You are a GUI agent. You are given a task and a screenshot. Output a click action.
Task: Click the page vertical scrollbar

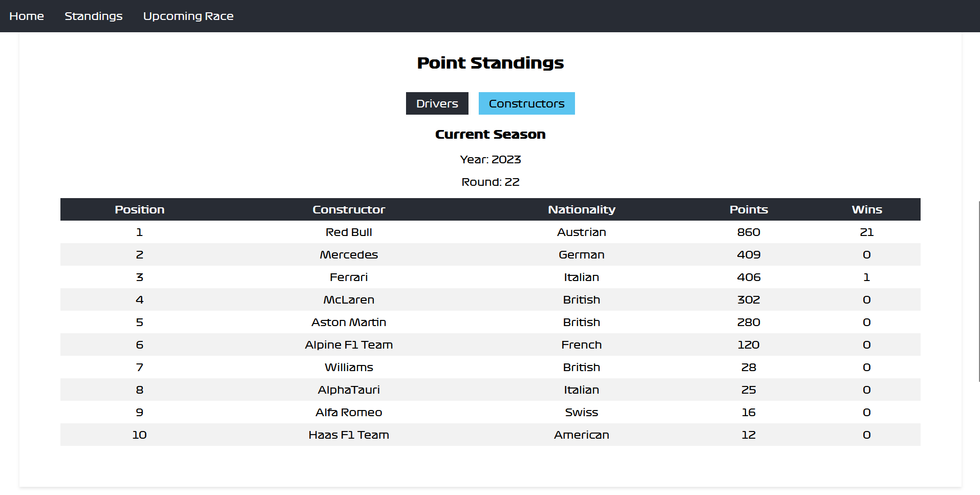click(x=978, y=291)
